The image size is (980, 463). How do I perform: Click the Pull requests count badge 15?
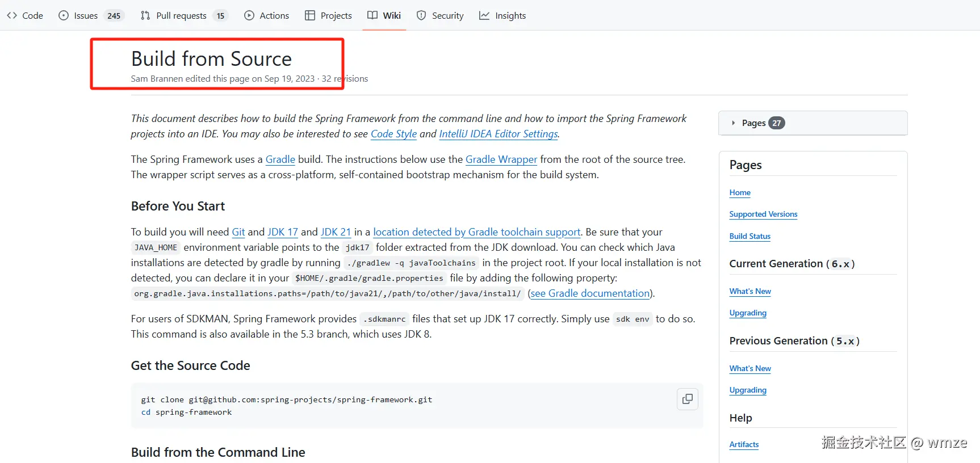pyautogui.click(x=220, y=16)
